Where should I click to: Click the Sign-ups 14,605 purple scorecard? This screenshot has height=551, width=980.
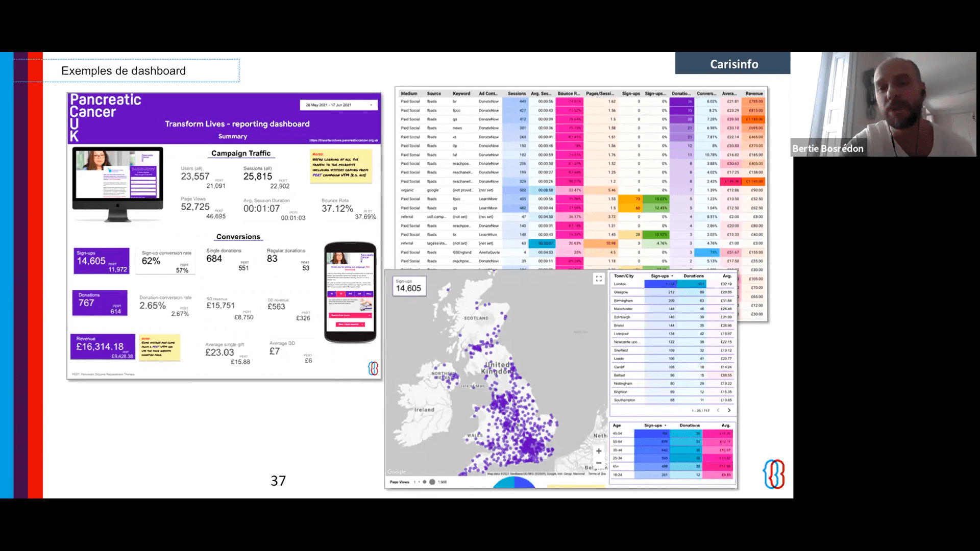click(x=102, y=261)
